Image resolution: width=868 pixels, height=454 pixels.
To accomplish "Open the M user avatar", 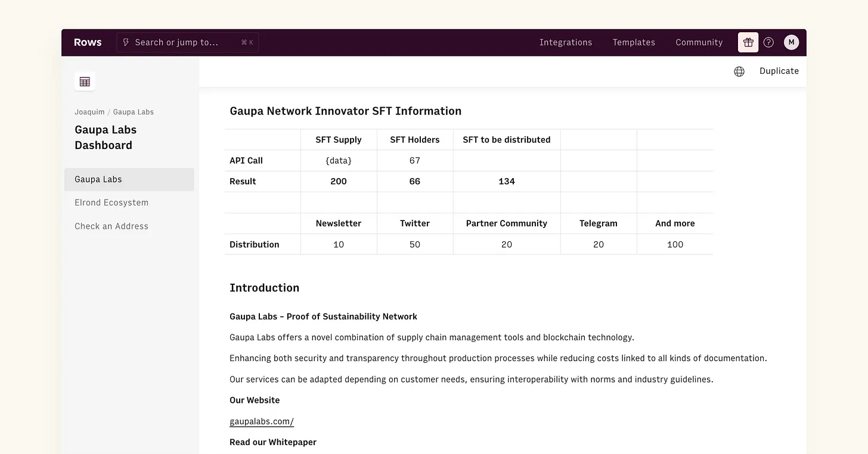I will (791, 42).
